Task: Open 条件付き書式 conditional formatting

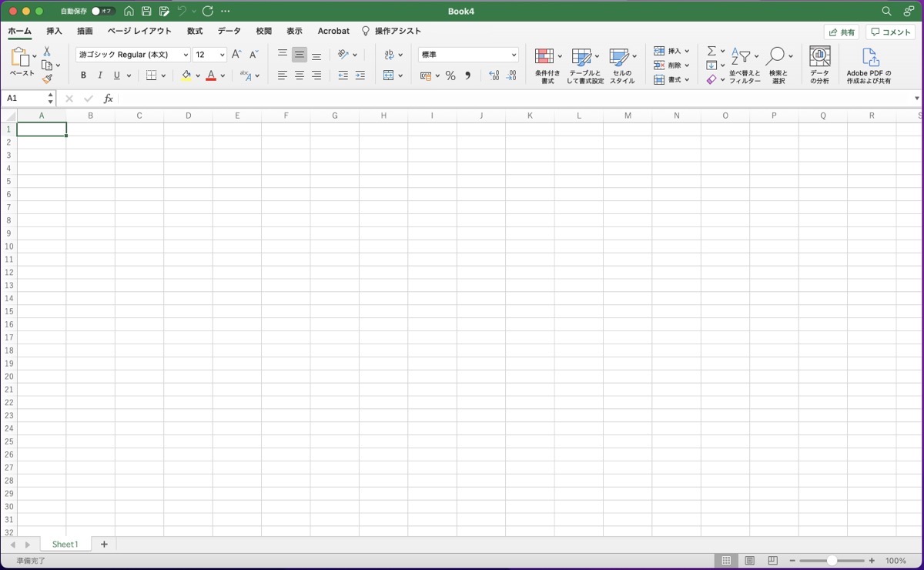Action: [547, 65]
